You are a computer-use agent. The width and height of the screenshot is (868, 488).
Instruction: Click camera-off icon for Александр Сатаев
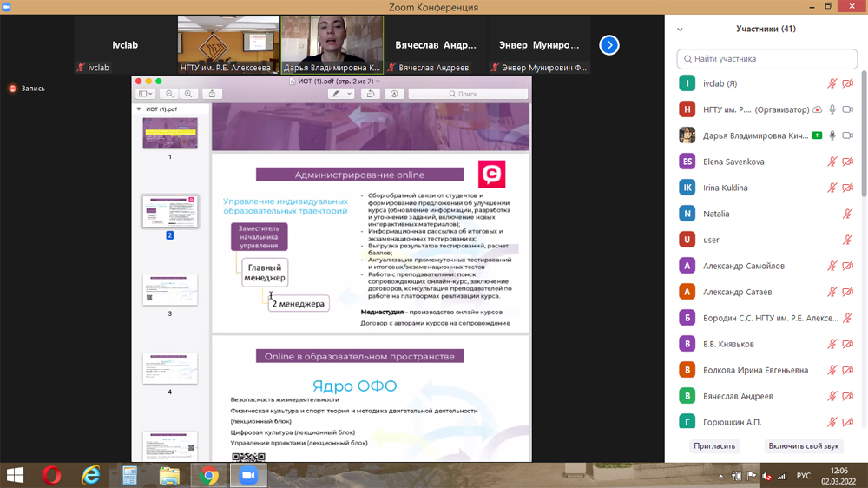click(x=847, y=292)
